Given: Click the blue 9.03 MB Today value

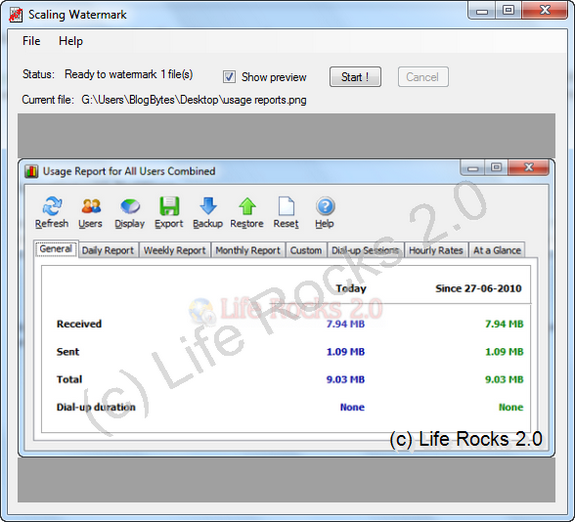Looking at the screenshot, I should coord(346,379).
